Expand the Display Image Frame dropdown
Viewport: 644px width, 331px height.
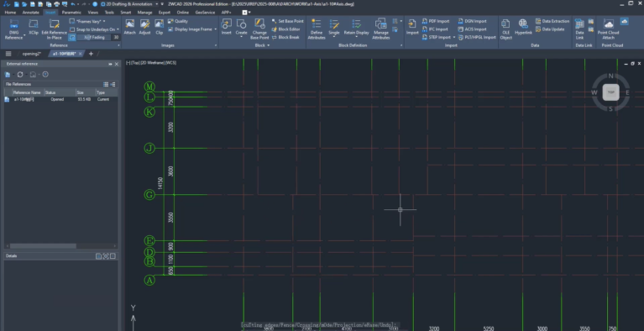click(x=215, y=29)
